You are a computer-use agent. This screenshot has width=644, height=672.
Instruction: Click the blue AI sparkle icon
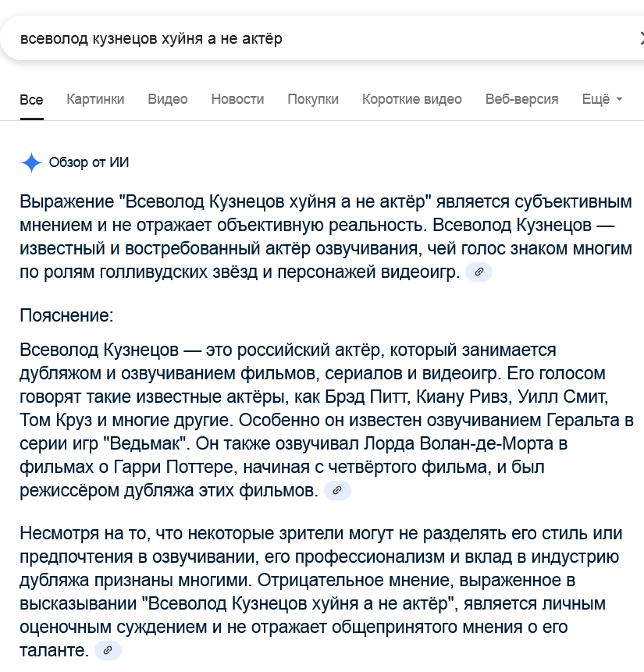[x=31, y=163]
